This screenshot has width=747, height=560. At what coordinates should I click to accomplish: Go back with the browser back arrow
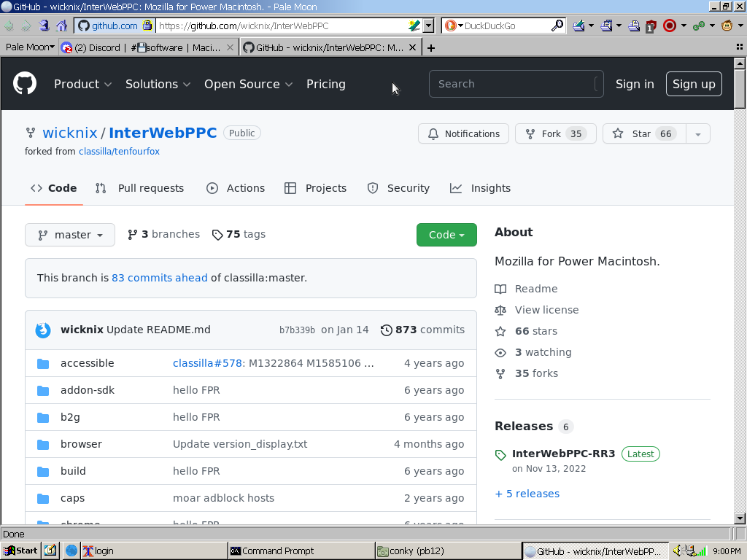9,26
